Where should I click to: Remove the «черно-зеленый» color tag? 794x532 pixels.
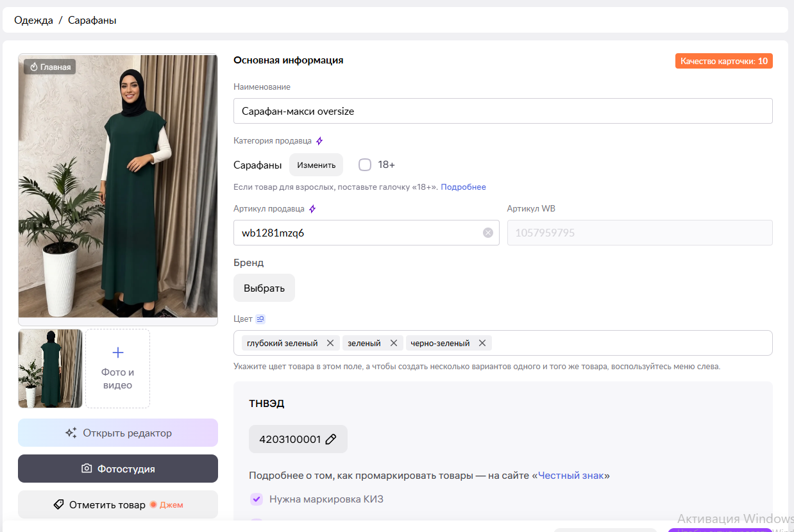(482, 343)
